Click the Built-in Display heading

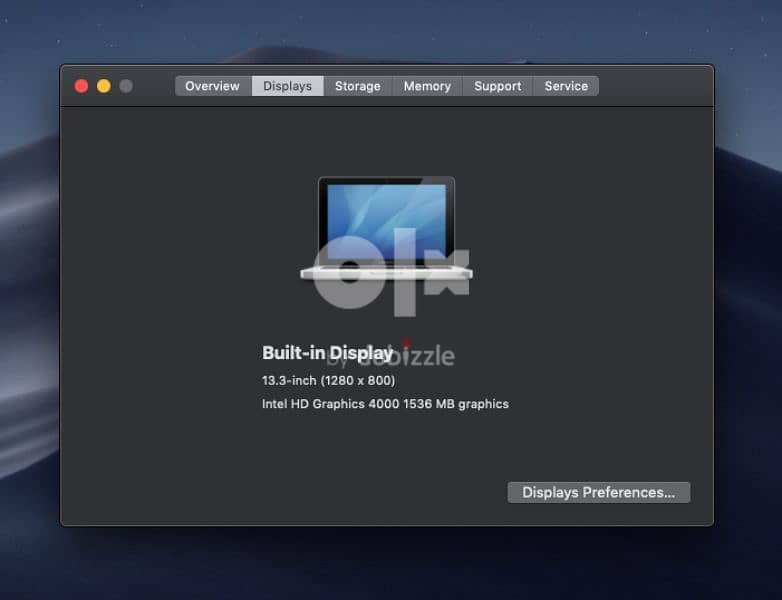click(x=328, y=353)
